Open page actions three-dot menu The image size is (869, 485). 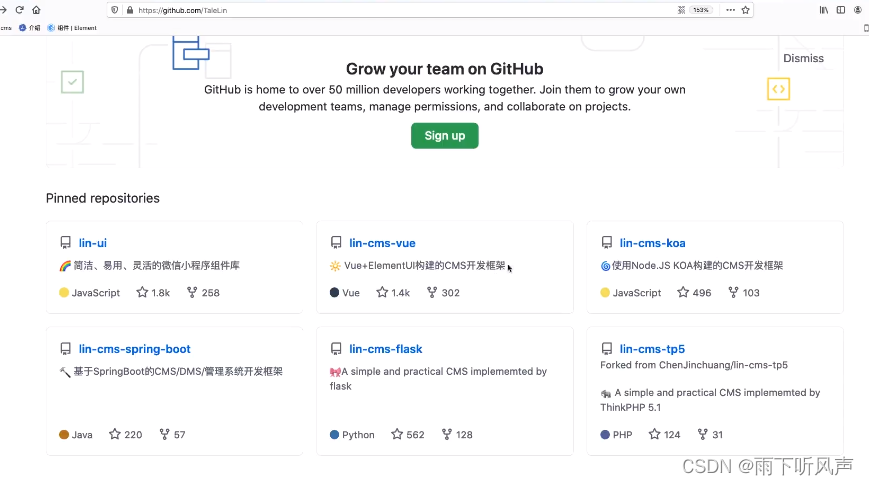point(730,10)
